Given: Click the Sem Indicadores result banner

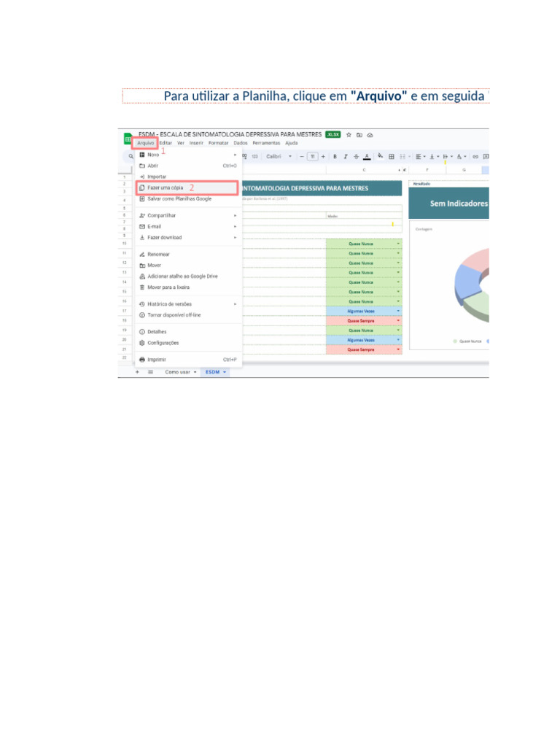Looking at the screenshot, I should 448,204.
